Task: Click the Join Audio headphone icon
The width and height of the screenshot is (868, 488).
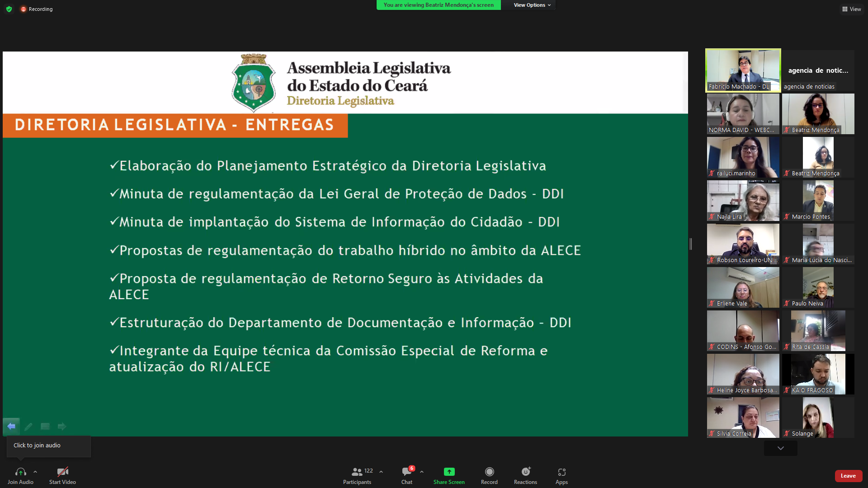Action: (20, 472)
